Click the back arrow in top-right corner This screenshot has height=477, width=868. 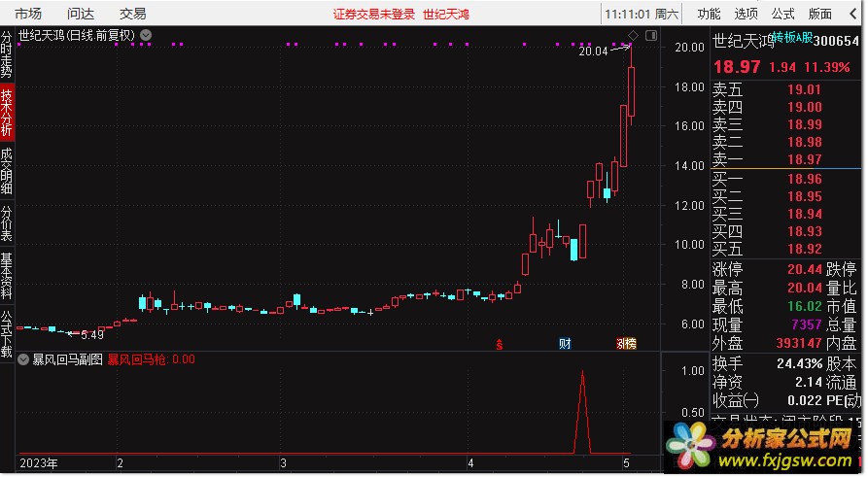853,14
